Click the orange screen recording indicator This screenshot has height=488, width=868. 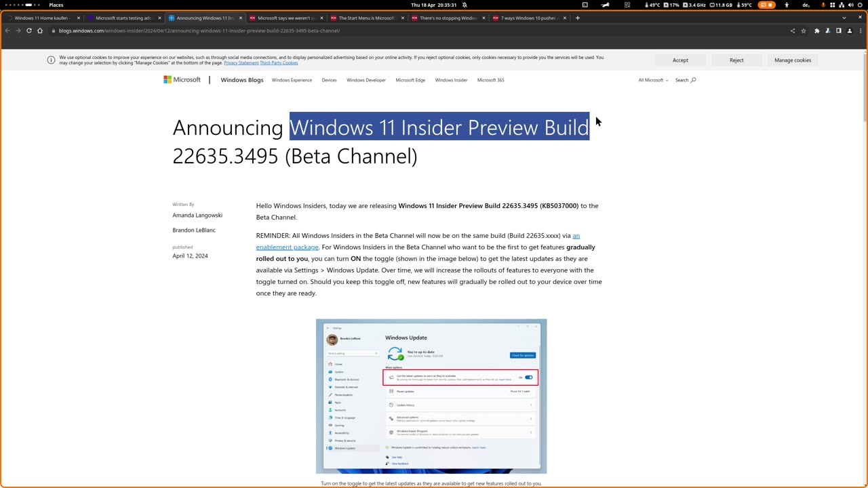point(767,5)
